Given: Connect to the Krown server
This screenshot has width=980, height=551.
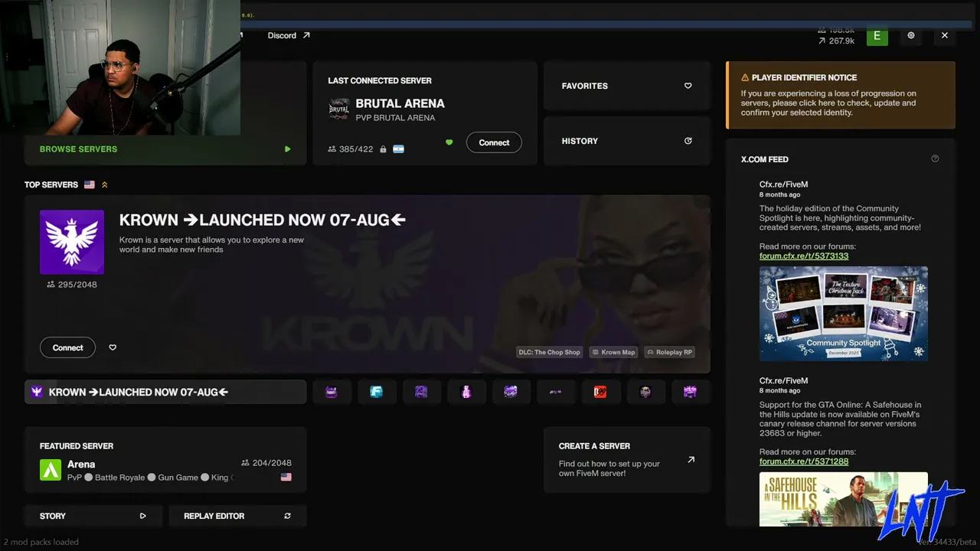Looking at the screenshot, I should point(67,347).
